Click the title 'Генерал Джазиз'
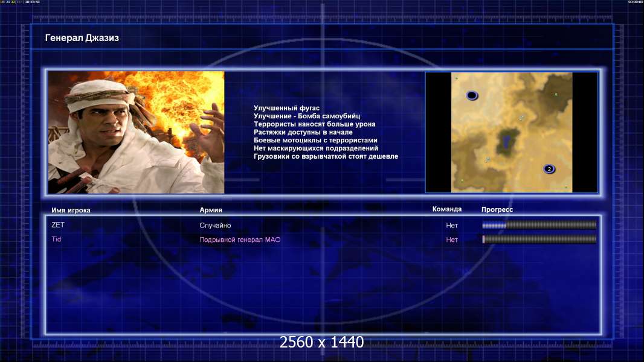This screenshot has height=362, width=644. click(82, 38)
